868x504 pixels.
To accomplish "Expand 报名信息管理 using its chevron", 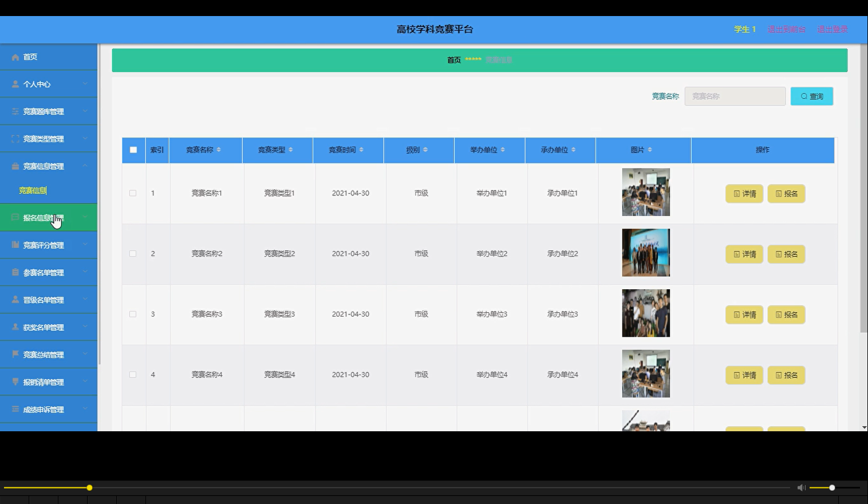I will (85, 218).
